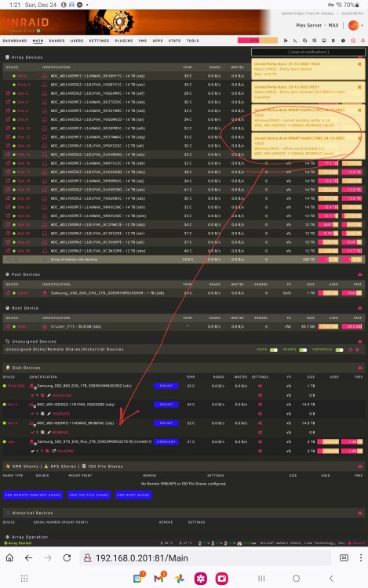Toggle the Disks switch in Unassigned Devices
This screenshot has height=588, width=368.
(x=274, y=350)
